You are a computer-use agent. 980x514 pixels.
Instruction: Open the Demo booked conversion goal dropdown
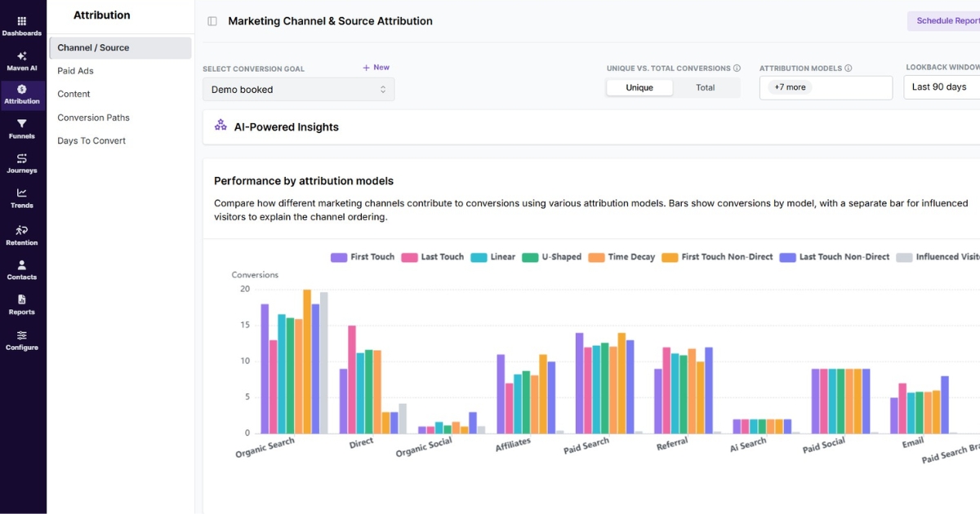(x=299, y=90)
